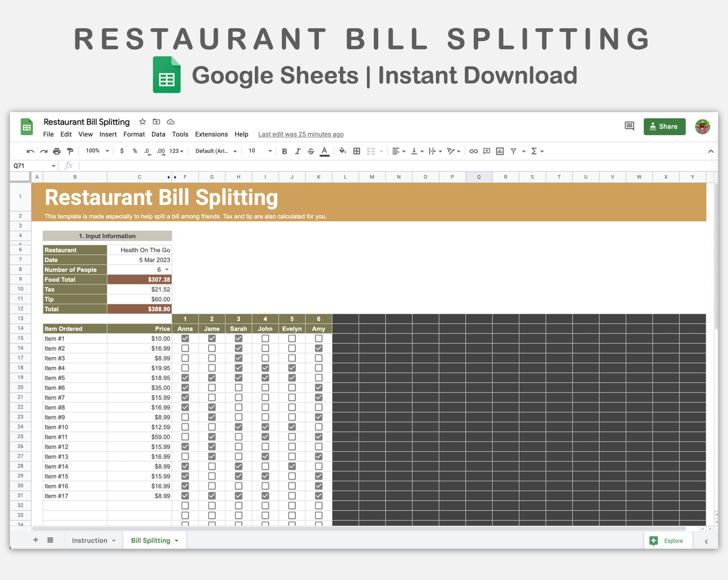
Task: Uncheck Sarah's box for Item #3
Action: point(238,358)
